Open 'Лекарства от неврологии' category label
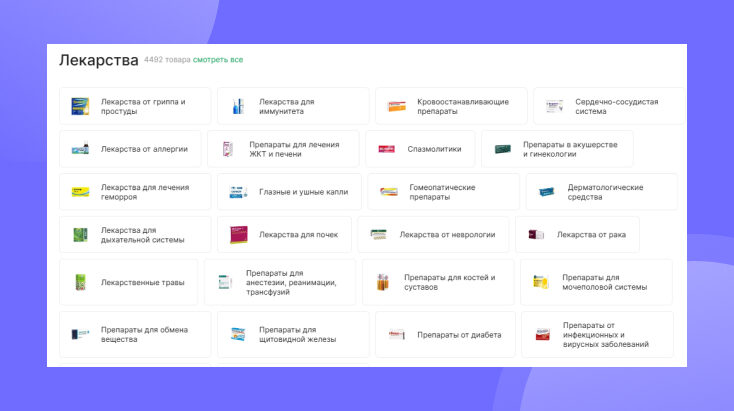The image size is (734, 411). pos(447,235)
